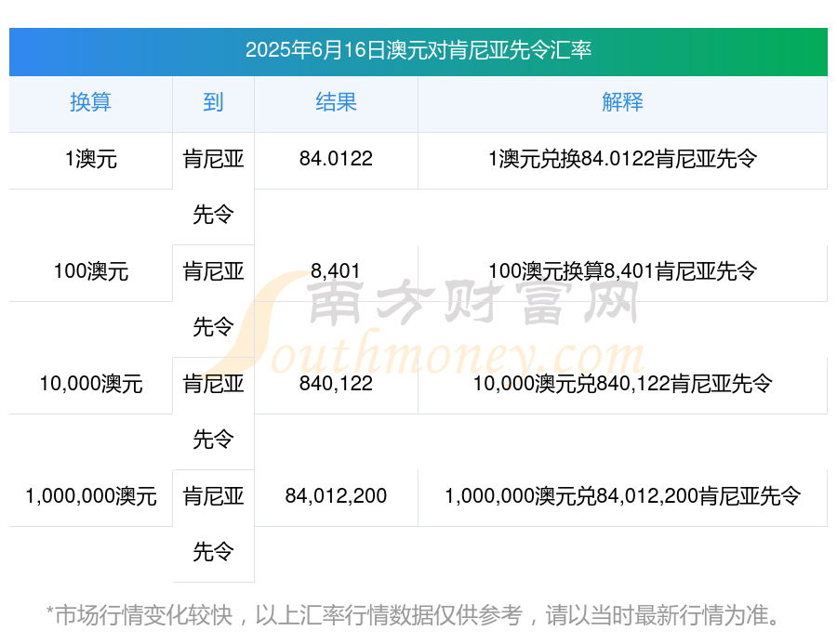
Task: Click the '10,000澳元' cell
Action: pyautogui.click(x=91, y=384)
